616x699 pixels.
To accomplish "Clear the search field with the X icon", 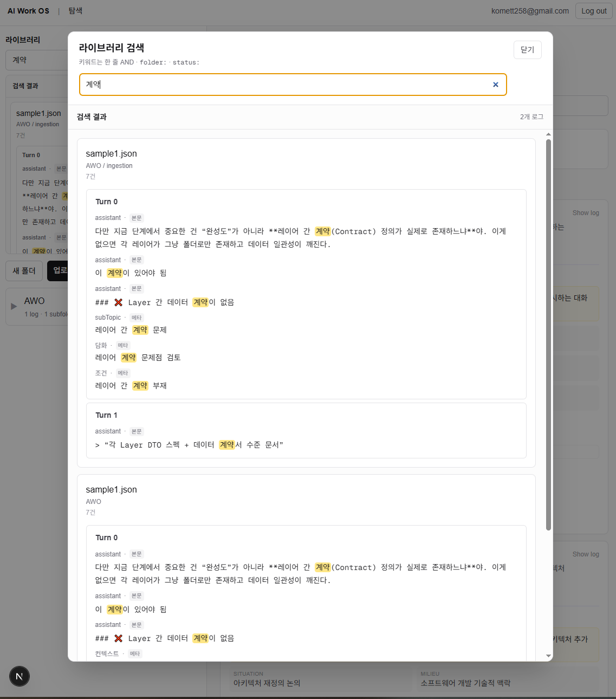I will (x=495, y=85).
